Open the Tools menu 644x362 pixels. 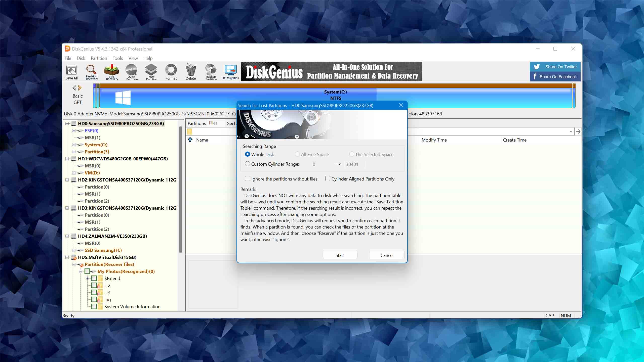coord(118,58)
